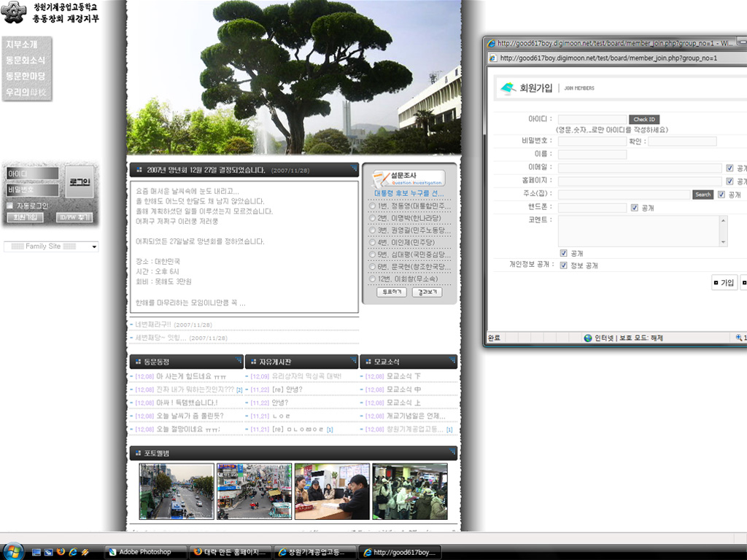Open 동문한마당 menu item

coord(26,76)
